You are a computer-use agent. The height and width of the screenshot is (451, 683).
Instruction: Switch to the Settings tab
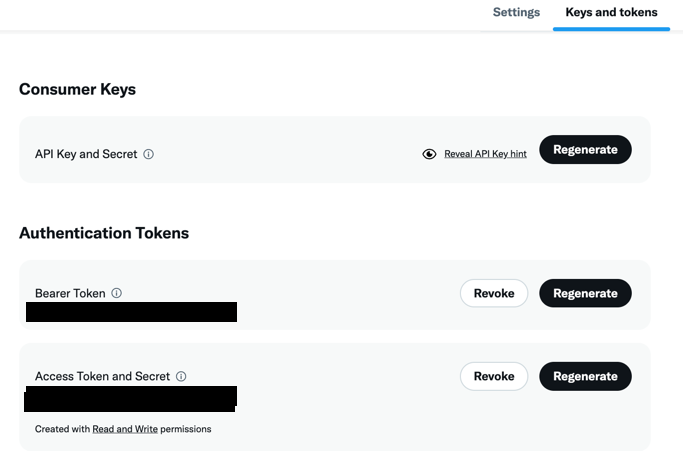(x=516, y=13)
